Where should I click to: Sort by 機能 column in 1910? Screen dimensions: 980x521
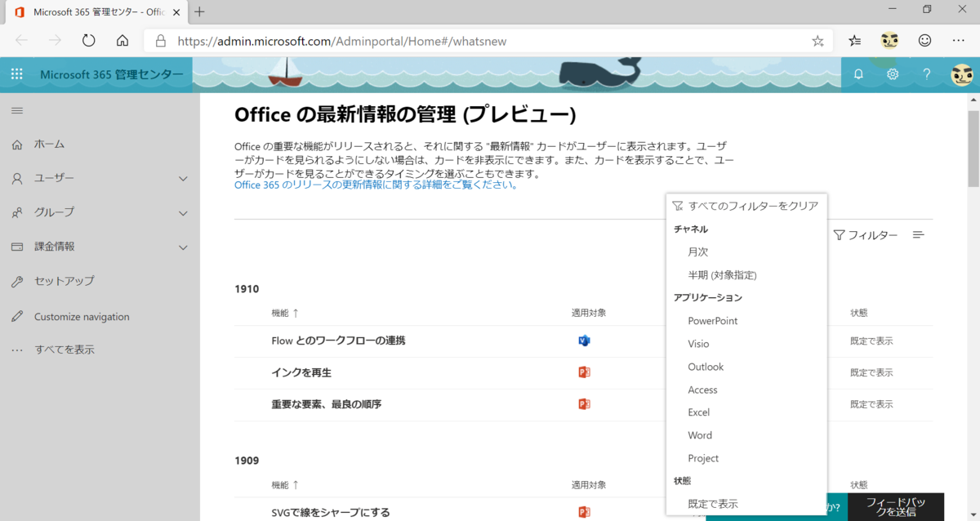click(285, 313)
